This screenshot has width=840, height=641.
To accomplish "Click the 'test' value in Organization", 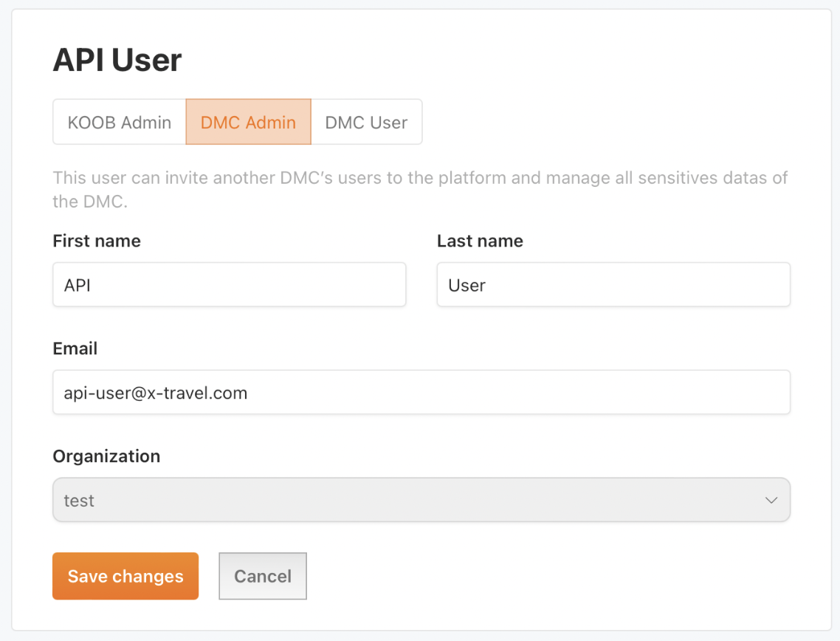I will click(78, 500).
